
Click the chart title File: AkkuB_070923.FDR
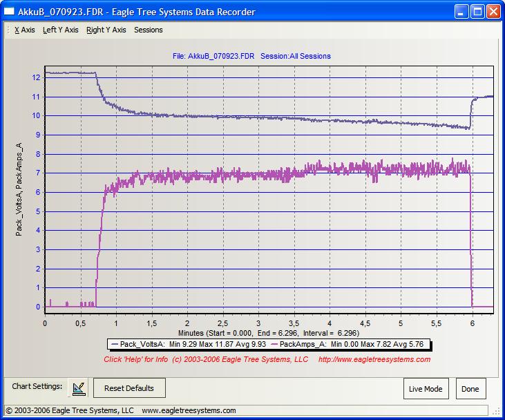coord(213,56)
